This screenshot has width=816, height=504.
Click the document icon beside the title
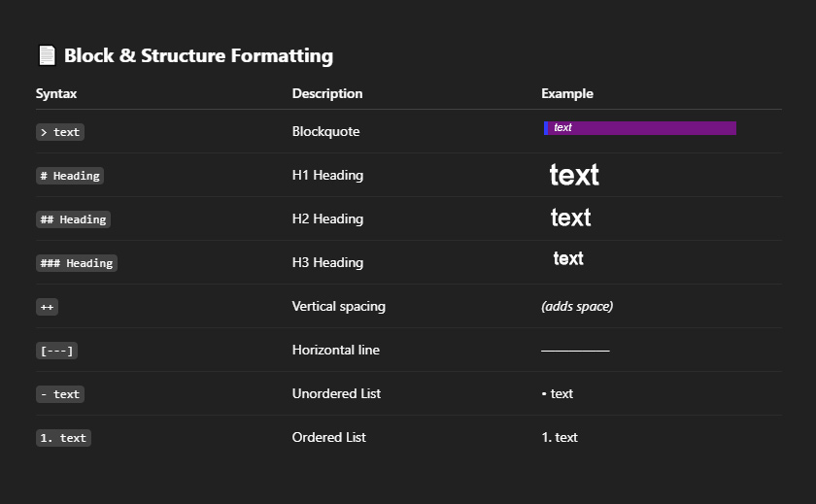[x=47, y=55]
